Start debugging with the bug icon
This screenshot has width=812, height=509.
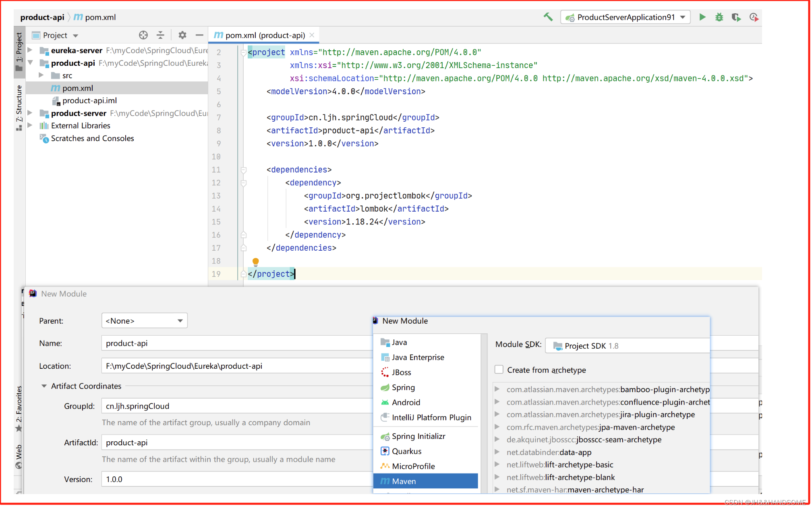coord(719,17)
